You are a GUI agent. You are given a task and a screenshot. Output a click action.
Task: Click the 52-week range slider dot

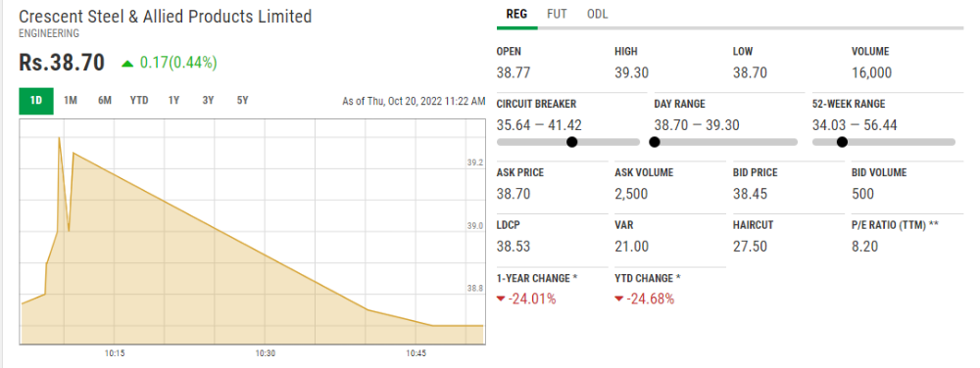tap(842, 142)
